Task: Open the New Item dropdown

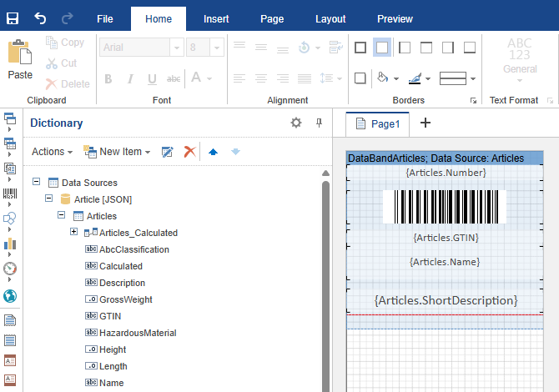Action: (x=117, y=152)
